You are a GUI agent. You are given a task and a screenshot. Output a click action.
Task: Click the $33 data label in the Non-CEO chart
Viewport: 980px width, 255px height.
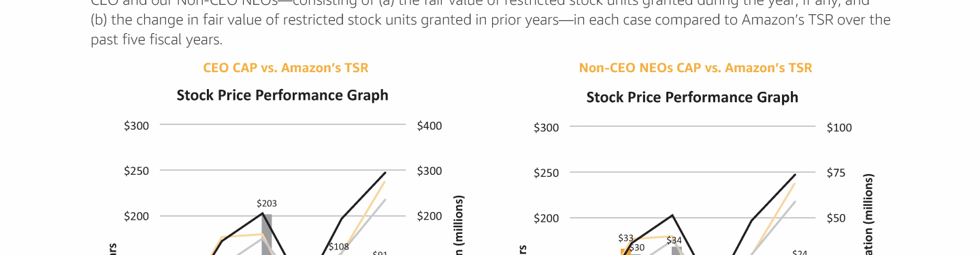625,238
